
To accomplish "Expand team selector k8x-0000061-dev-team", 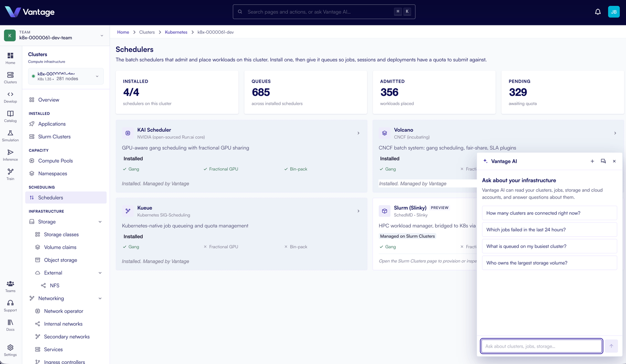I will 55,36.
